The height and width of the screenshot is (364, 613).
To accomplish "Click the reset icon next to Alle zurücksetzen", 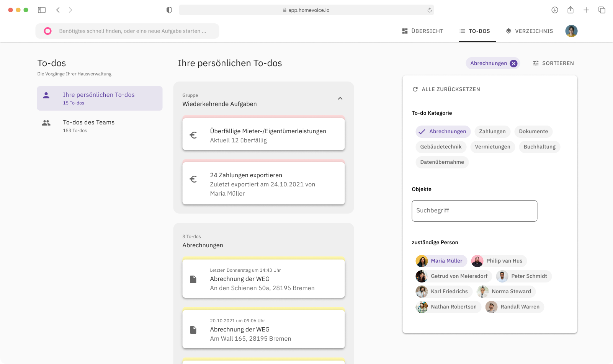I will click(x=415, y=89).
